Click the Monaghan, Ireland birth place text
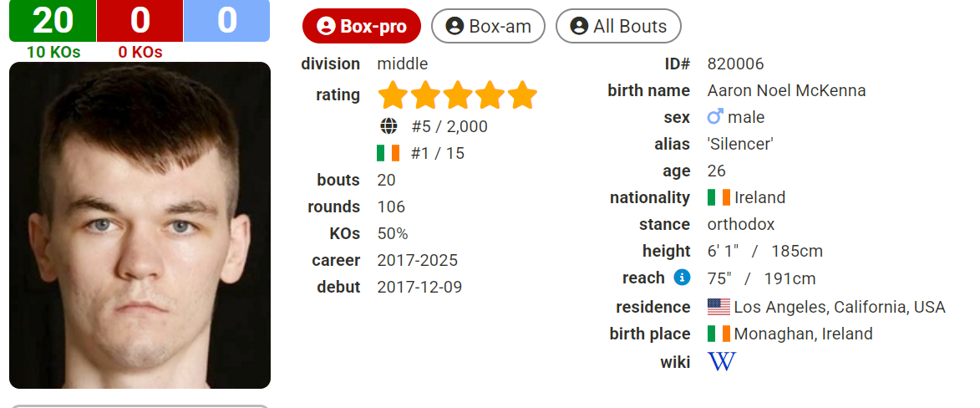 point(803,334)
